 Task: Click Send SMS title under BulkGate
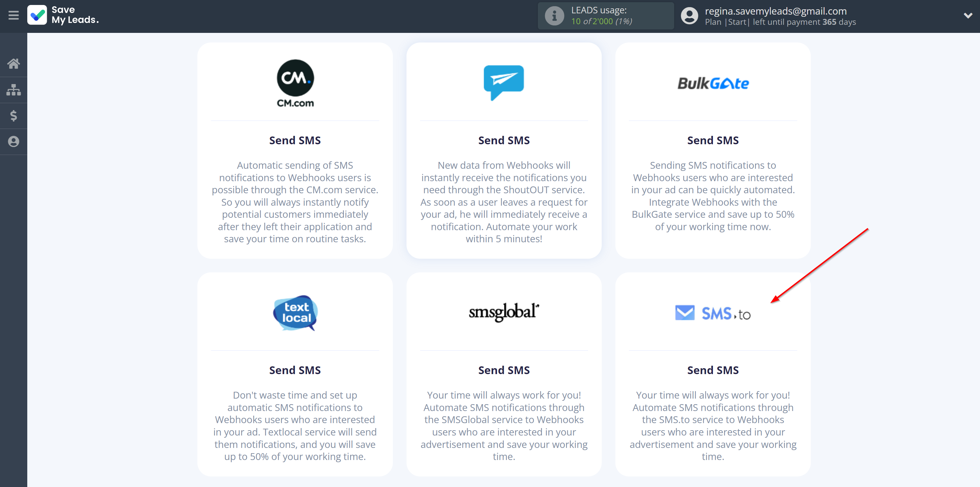713,141
